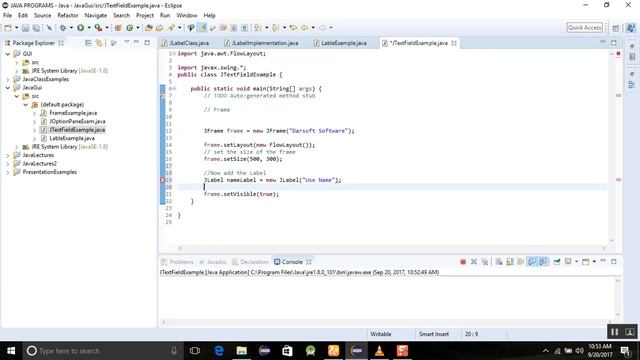Click Pin Console icon
The height and width of the screenshot is (360, 640).
coord(557,262)
